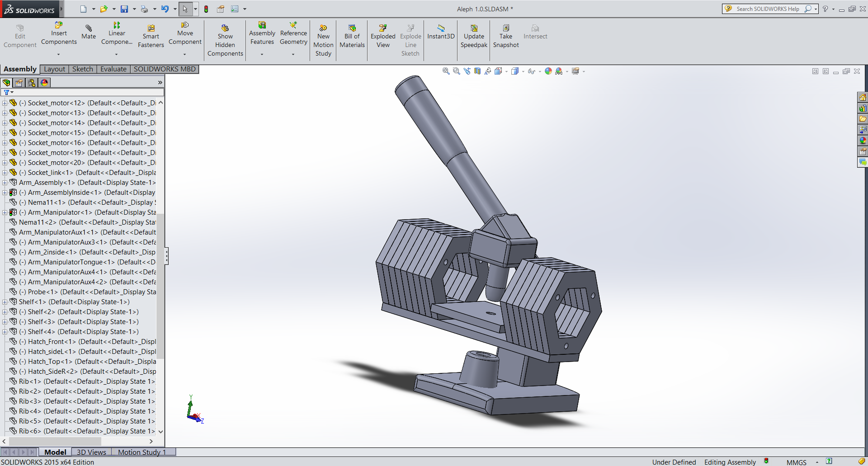
Task: Open the ConfigurationManager tab icon
Action: coord(32,83)
